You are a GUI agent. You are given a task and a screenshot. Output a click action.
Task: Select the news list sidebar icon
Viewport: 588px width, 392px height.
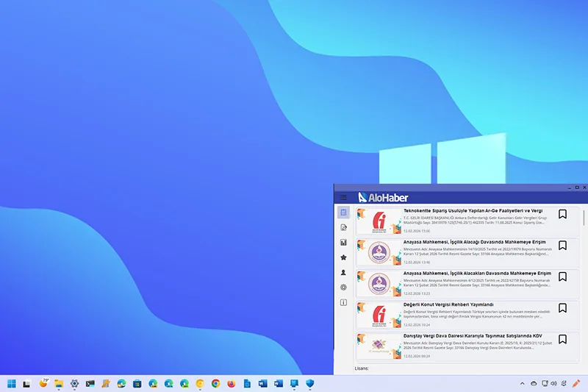[x=343, y=213]
